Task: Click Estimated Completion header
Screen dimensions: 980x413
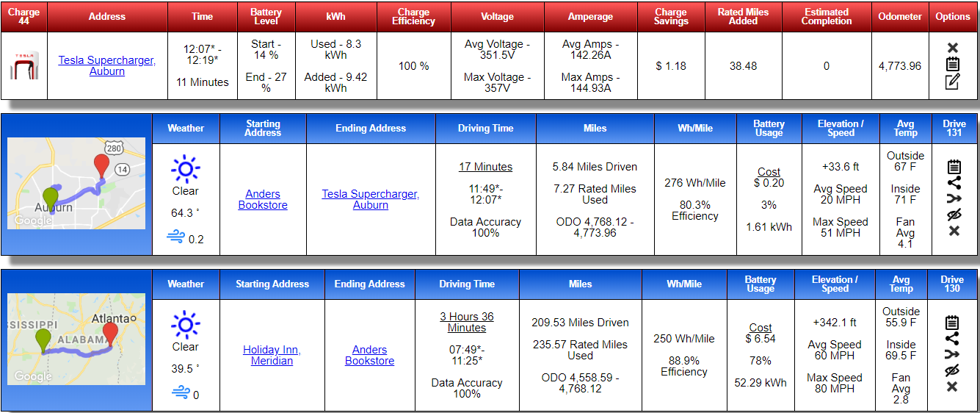Action: coord(826,16)
